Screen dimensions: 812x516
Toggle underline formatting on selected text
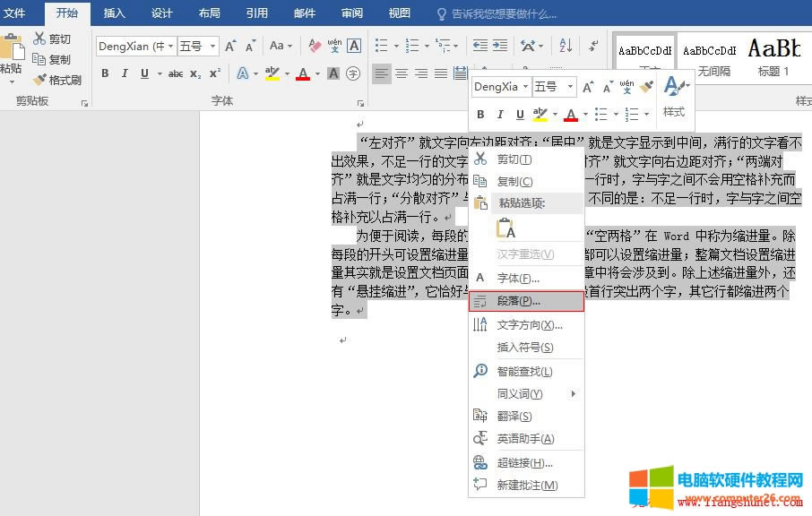[145, 73]
